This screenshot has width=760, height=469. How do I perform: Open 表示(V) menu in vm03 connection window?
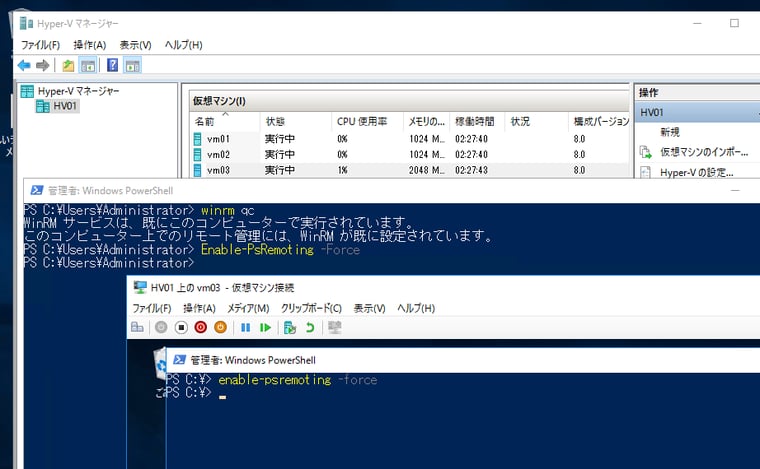(369, 308)
